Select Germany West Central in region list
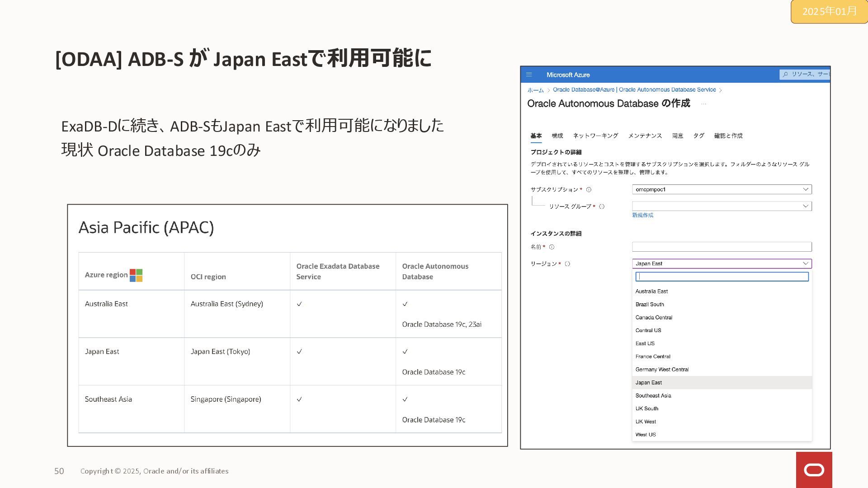The width and height of the screenshot is (868, 488). [x=722, y=370]
